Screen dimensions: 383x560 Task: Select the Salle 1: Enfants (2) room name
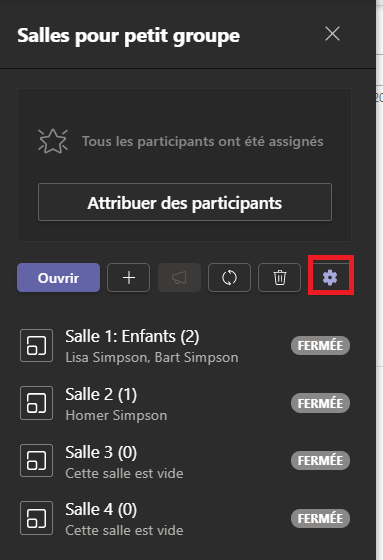pyautogui.click(x=132, y=336)
